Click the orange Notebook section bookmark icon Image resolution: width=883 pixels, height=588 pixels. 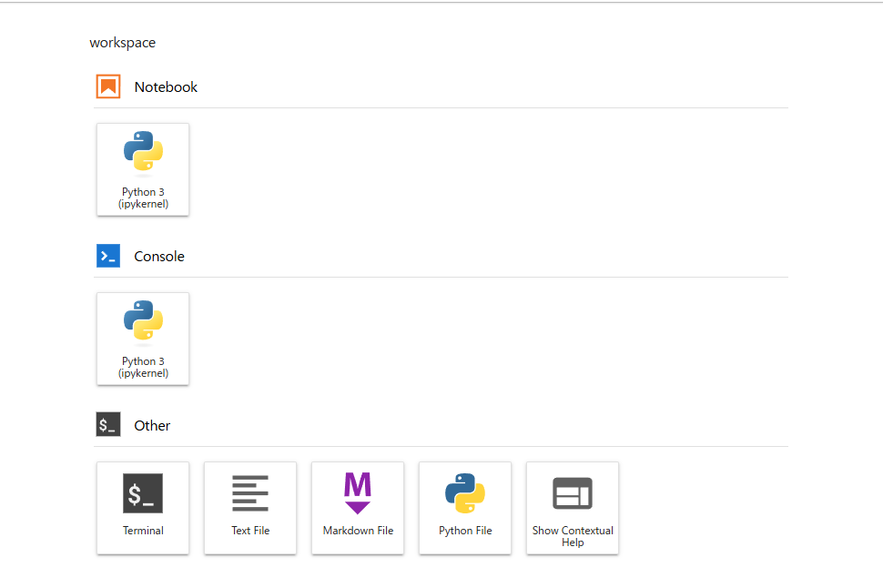(108, 87)
